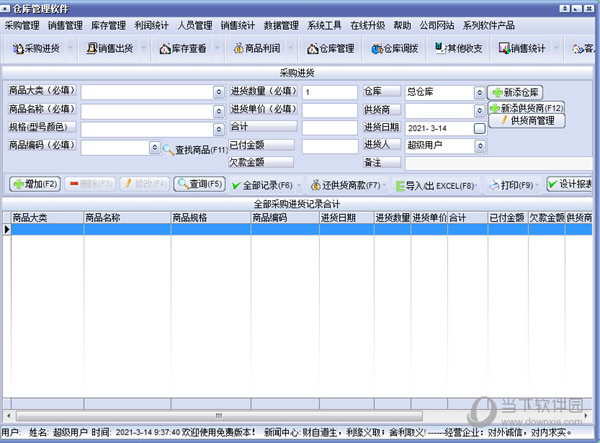Click 商品大类 column header

click(47, 218)
